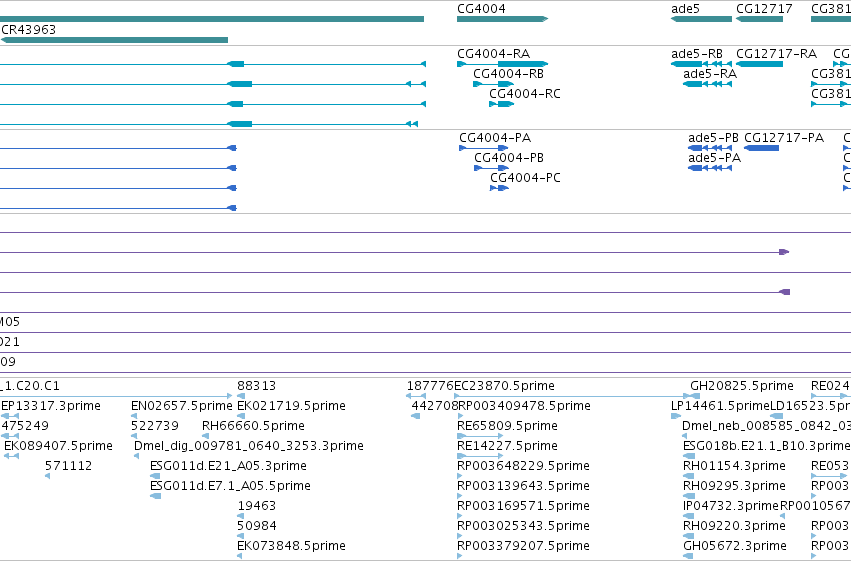Select the ESG011d.E7.1_A05.5prime feature

(155, 496)
